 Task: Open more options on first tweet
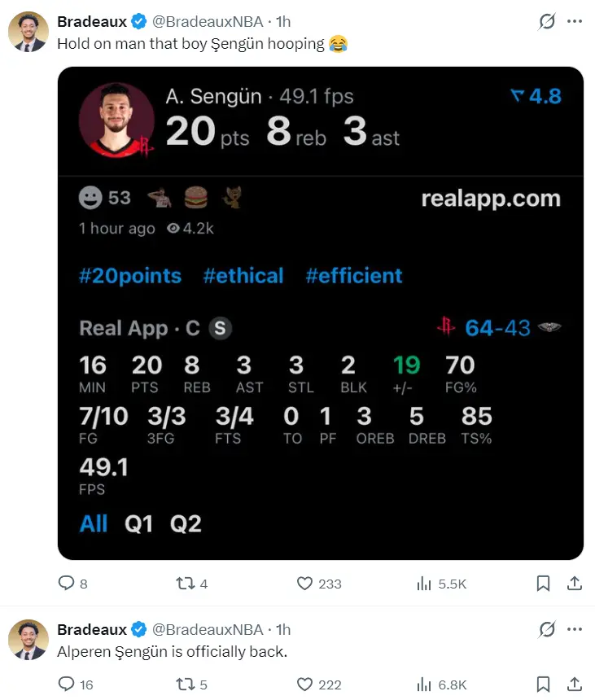tap(575, 22)
